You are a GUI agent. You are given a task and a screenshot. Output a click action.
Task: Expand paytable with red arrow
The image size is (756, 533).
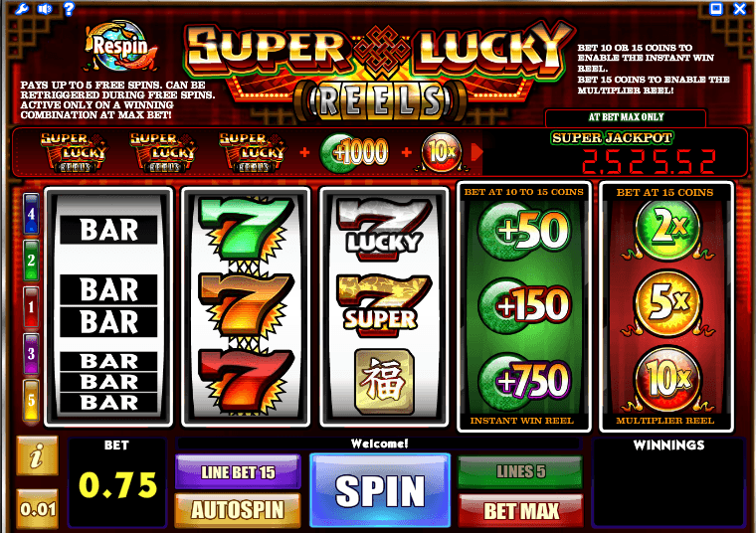tap(476, 152)
